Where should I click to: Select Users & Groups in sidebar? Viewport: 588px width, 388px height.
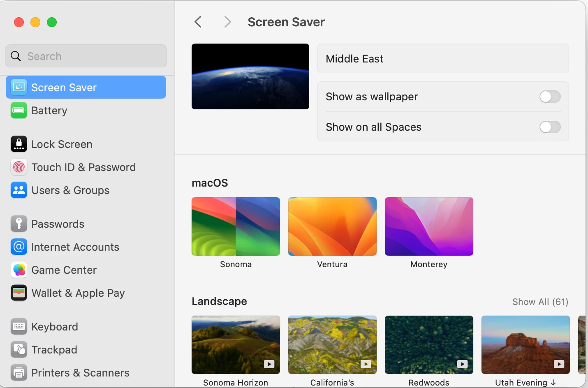86,190
